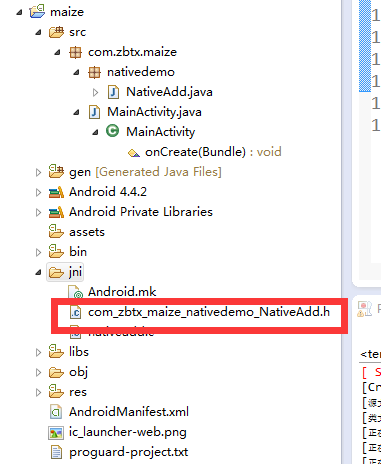Select the com.zbtx.maize package label

132,52
